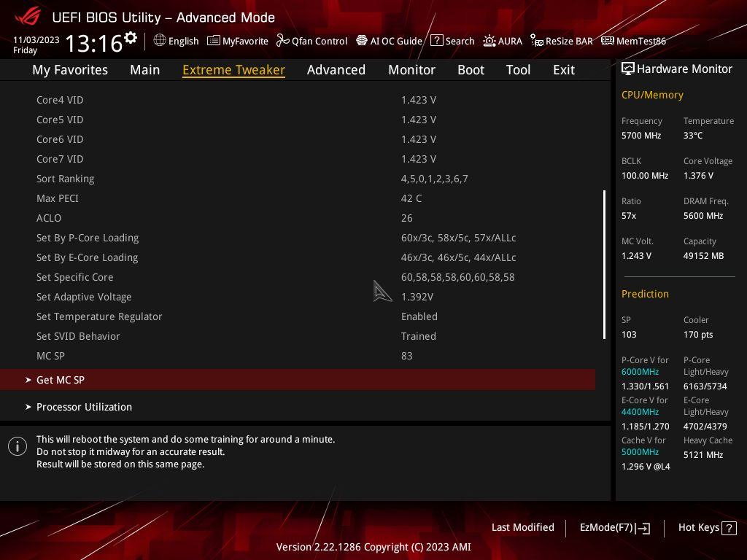This screenshot has width=747, height=560.
Task: Open the AURA lighting icon
Action: point(489,41)
